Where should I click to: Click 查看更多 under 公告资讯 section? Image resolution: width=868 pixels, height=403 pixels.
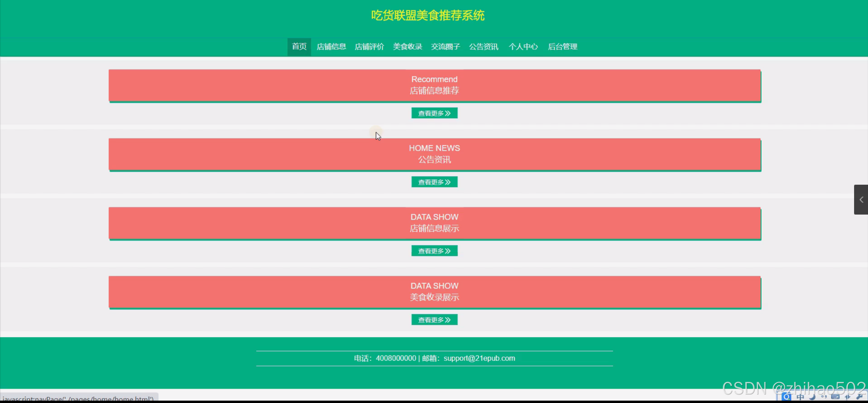(x=434, y=182)
